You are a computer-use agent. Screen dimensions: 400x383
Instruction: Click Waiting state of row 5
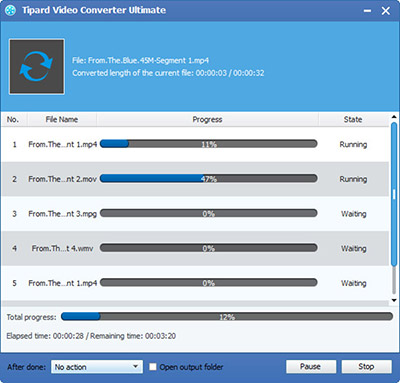point(353,283)
